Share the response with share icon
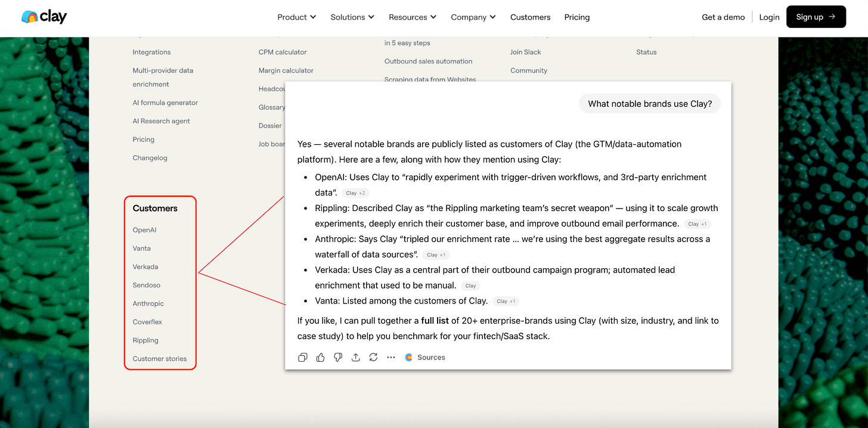The width and height of the screenshot is (868, 428). [356, 357]
